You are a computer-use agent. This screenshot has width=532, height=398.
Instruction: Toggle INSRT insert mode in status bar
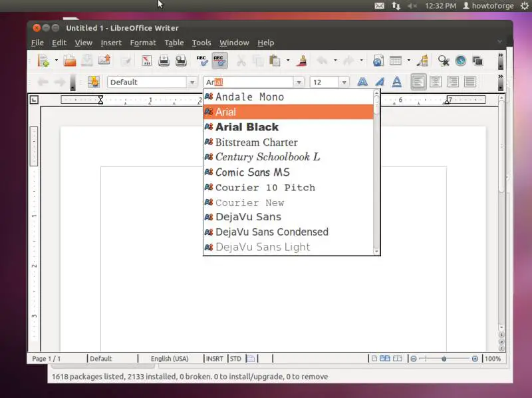pyautogui.click(x=215, y=359)
